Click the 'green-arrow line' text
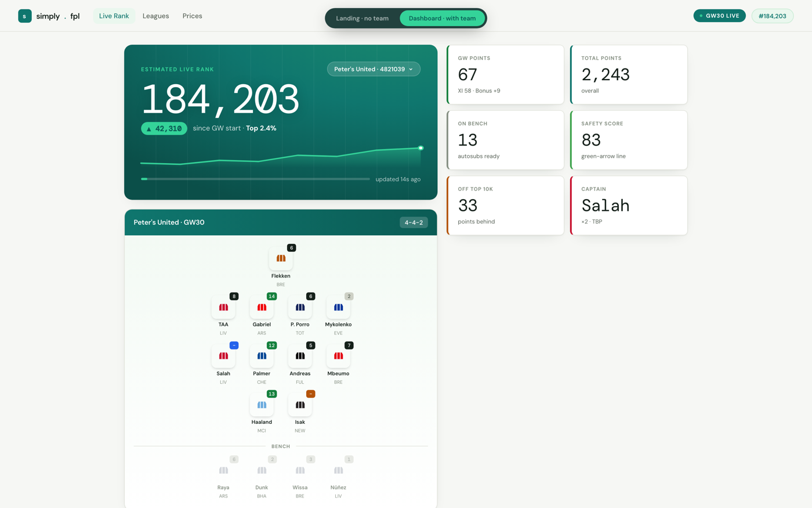812x508 pixels. 603,156
